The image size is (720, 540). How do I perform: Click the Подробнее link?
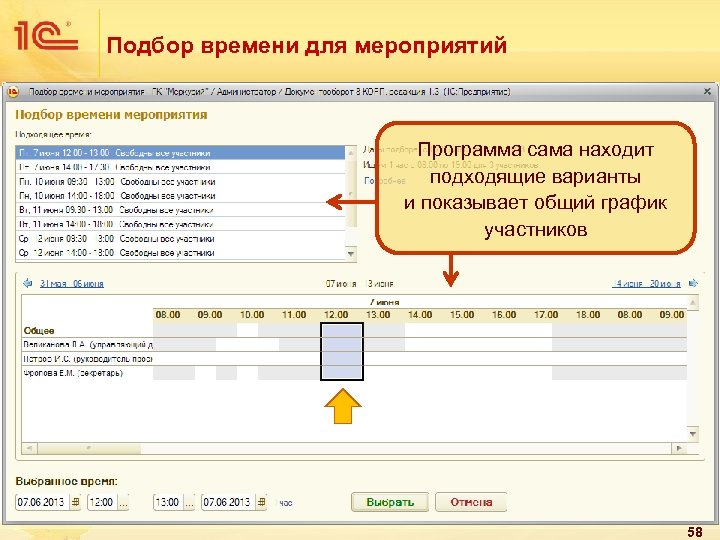coord(385,181)
